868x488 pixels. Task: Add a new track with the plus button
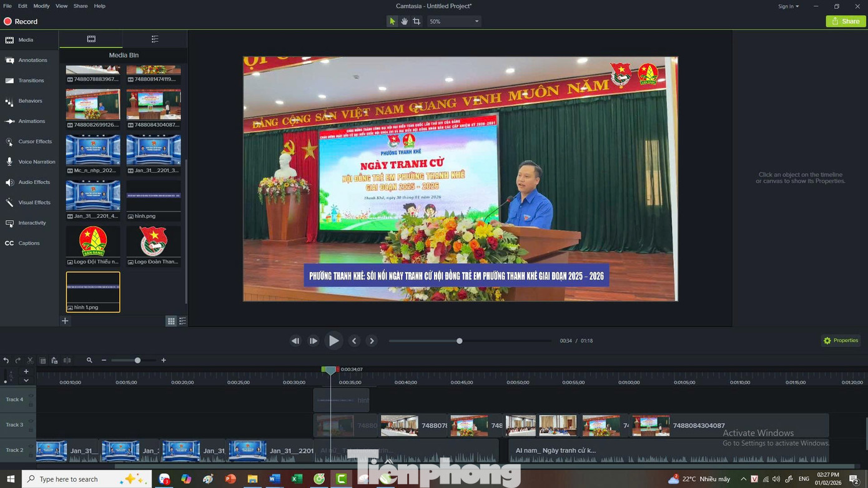[x=26, y=372]
